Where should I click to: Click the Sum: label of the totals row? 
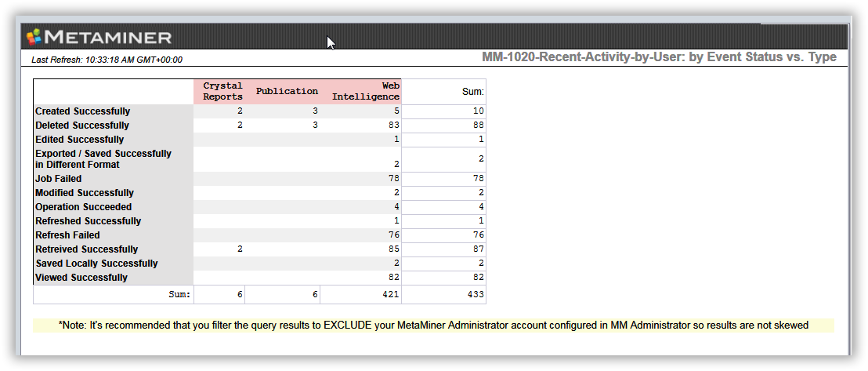click(179, 295)
